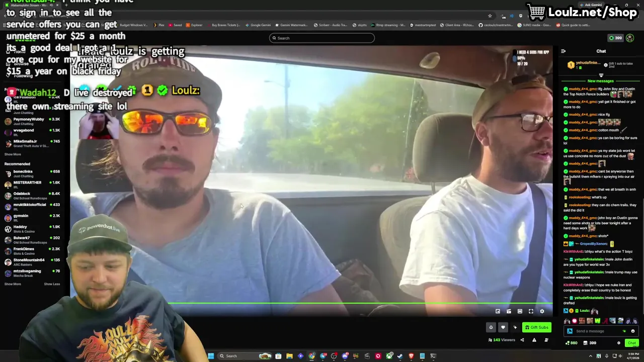Collapse recommended list with Show Less
The image size is (644, 362).
tap(52, 284)
